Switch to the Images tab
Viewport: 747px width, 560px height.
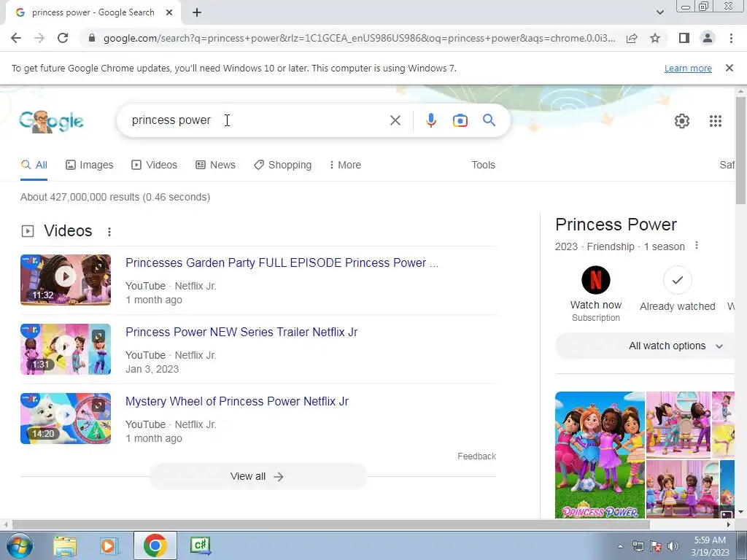click(90, 165)
